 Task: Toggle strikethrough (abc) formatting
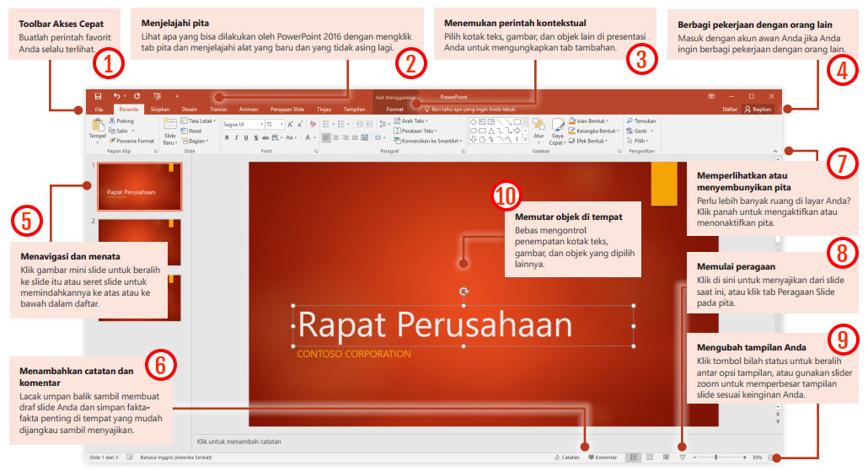pyautogui.click(x=265, y=137)
